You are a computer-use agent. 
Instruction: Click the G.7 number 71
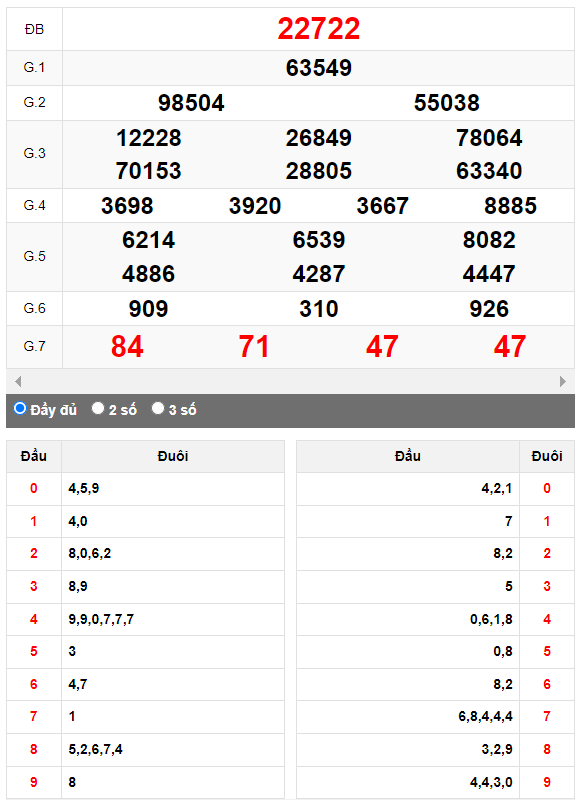(254, 346)
